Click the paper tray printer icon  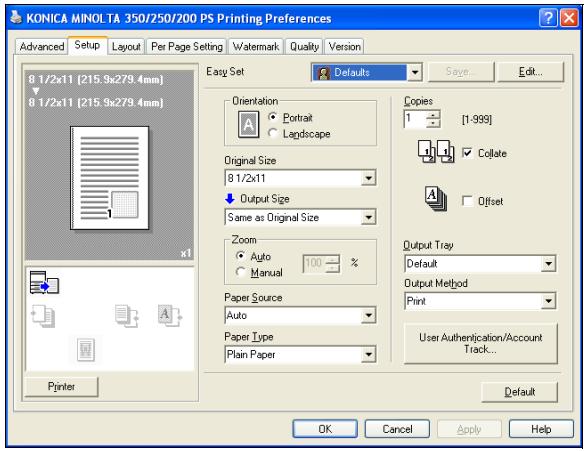click(44, 282)
